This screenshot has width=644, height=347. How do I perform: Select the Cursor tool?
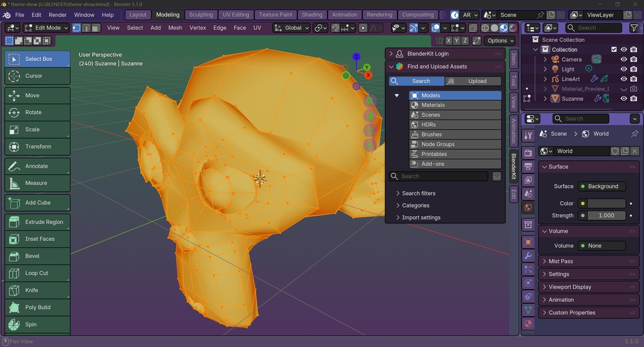(37, 76)
